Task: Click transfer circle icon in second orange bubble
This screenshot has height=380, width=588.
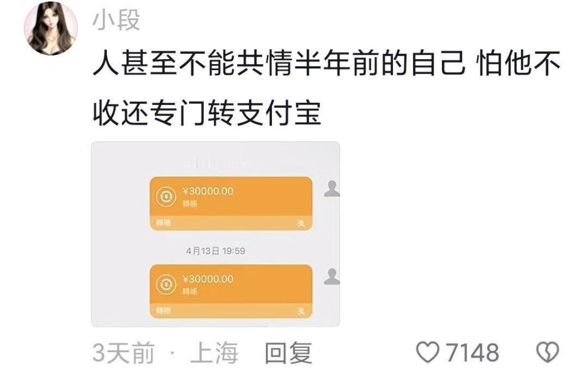Action: click(166, 285)
